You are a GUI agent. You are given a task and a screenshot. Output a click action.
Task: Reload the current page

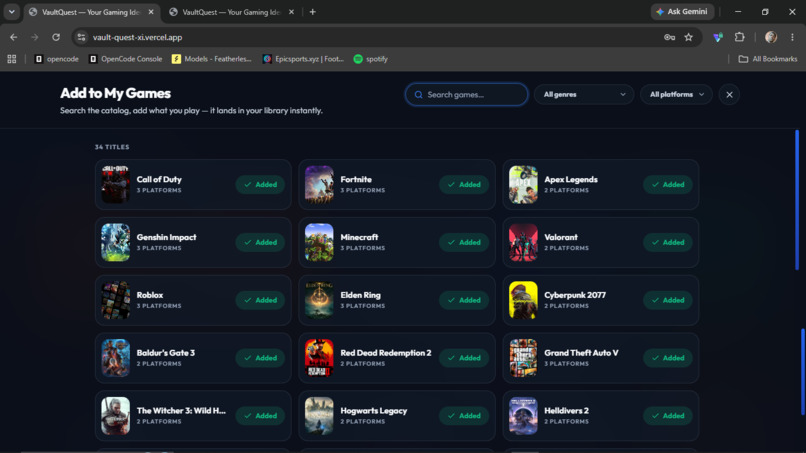tap(56, 37)
